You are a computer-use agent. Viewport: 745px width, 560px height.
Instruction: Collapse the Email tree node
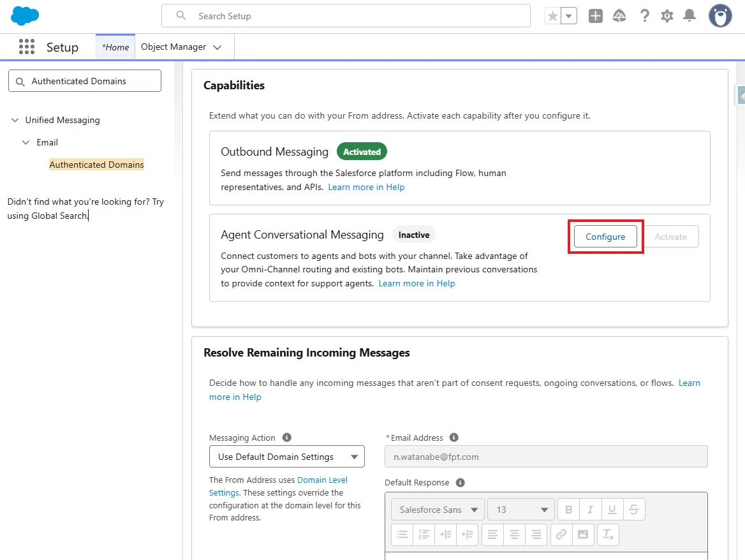[26, 142]
